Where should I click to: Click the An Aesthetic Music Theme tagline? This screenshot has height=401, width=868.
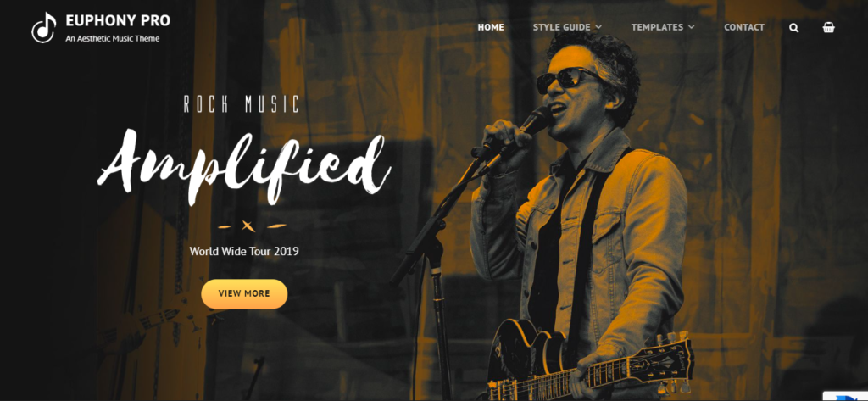click(113, 39)
